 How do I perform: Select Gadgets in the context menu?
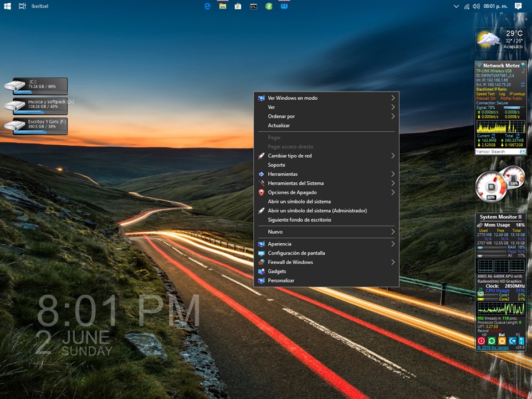tap(326, 272)
